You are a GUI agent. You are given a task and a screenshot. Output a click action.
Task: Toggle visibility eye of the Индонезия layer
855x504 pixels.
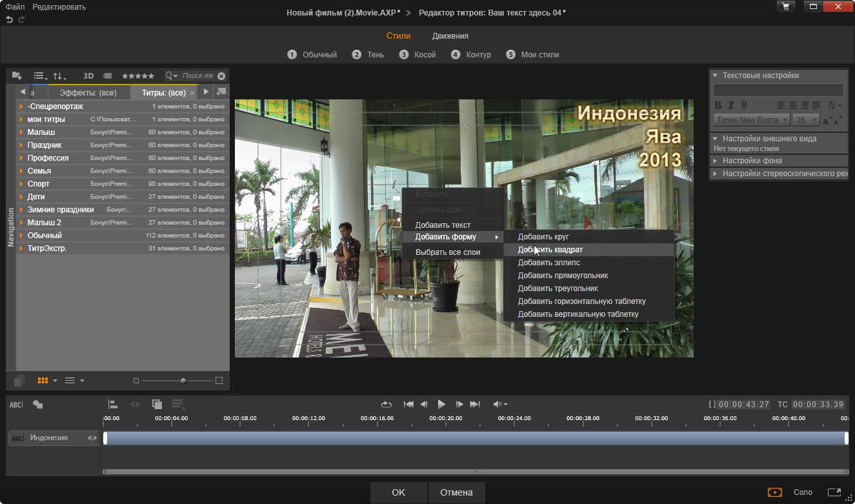pos(92,438)
